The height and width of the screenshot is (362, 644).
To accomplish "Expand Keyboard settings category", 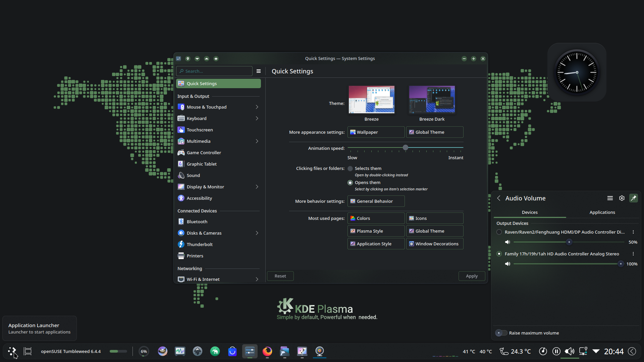I will (x=257, y=118).
